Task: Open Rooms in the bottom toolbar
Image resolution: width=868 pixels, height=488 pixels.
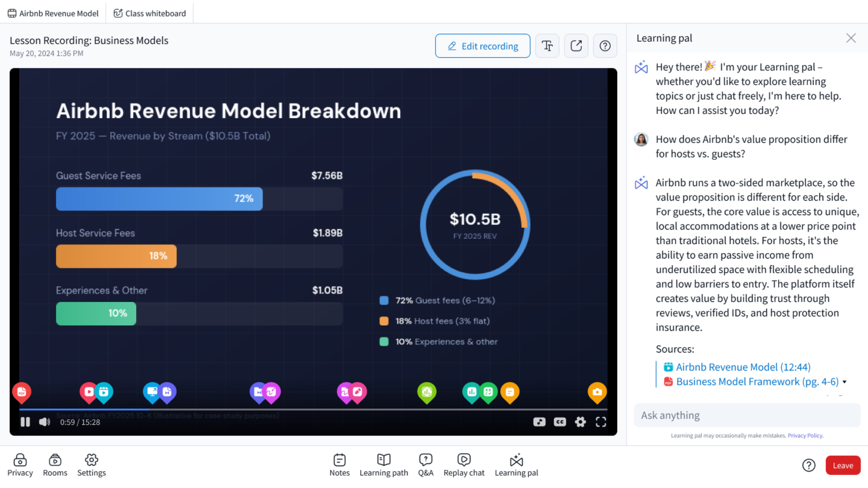Action: [55, 465]
